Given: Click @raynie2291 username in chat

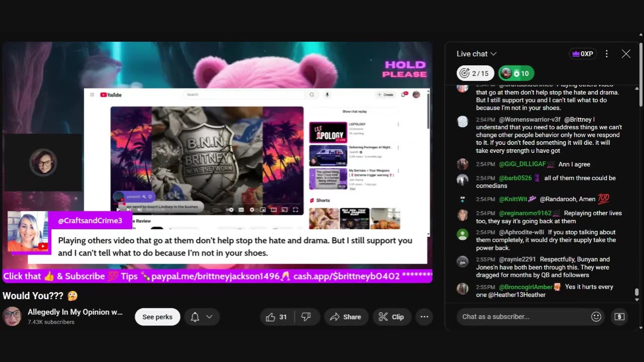Looking at the screenshot, I should click(x=518, y=259).
